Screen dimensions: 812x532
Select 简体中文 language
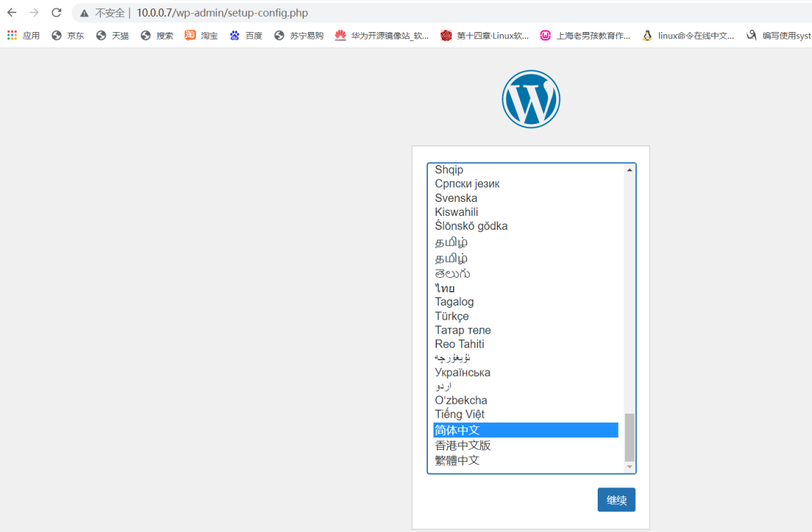[x=525, y=430]
